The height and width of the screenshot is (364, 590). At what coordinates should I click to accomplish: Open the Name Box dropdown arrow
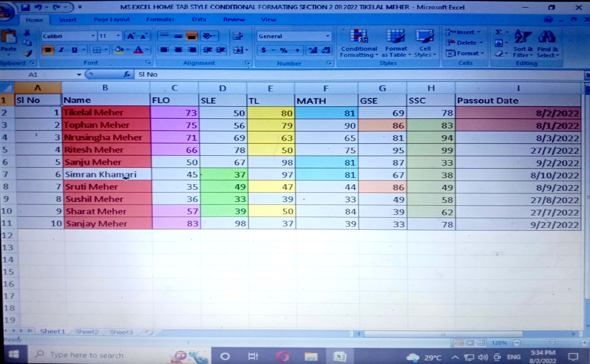pyautogui.click(x=79, y=75)
